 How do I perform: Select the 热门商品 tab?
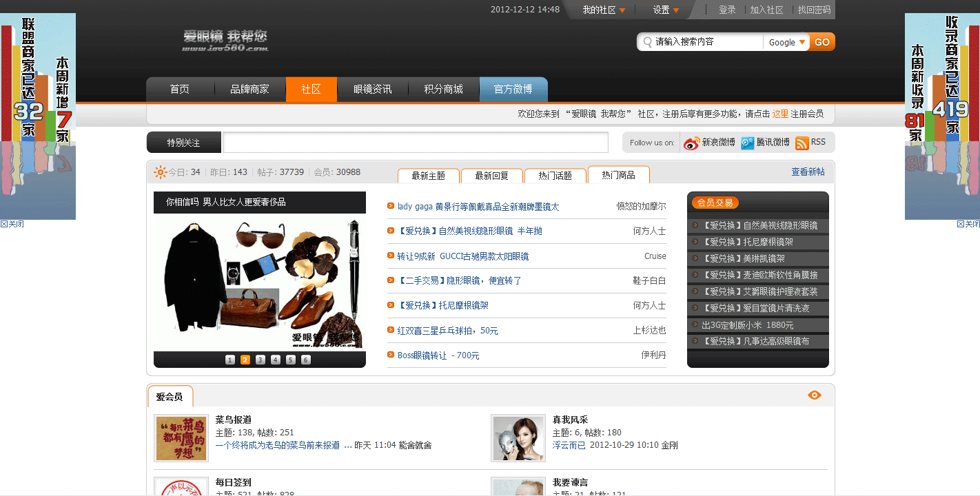pos(619,175)
